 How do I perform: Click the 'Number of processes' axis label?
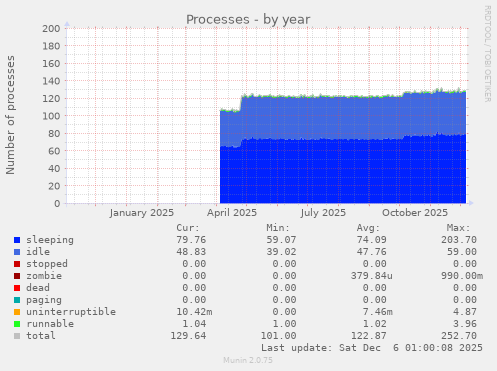10,115
